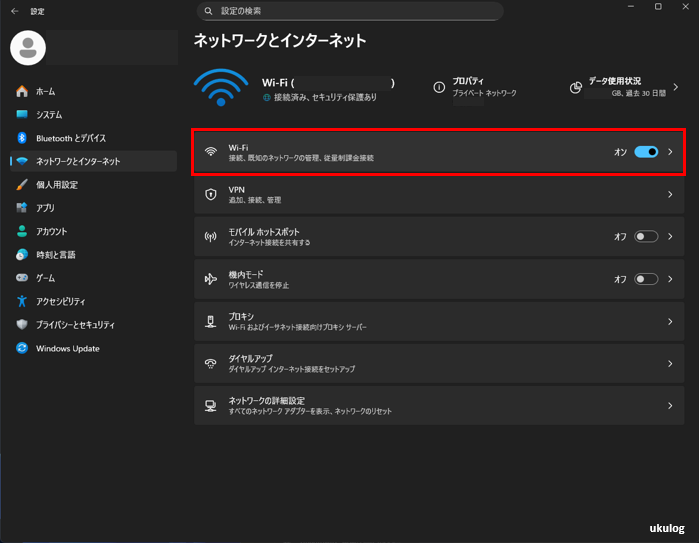This screenshot has height=543, width=699.
Task: Click the Bluetooth icon in sidebar
Action: click(22, 138)
